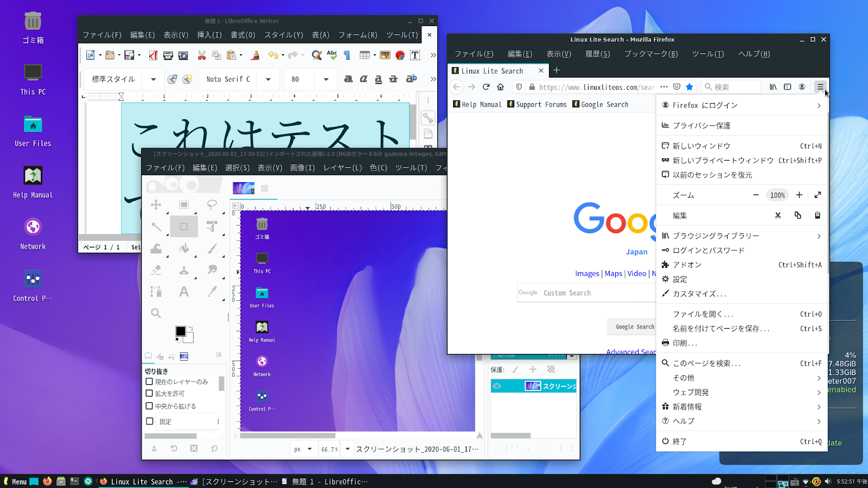Viewport: 868px width, 488px height.
Task: Open the Noto Serif font name dropdown
Action: pos(268,79)
